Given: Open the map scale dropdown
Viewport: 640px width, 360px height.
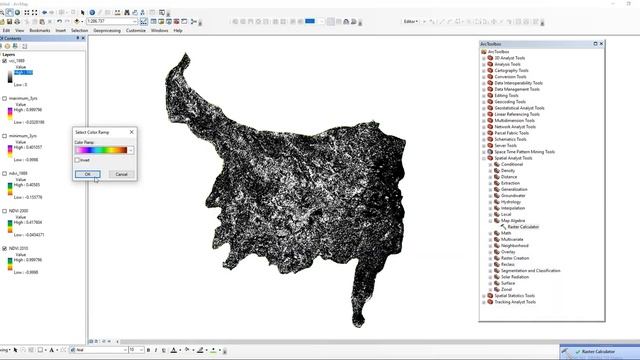Looking at the screenshot, I should [135, 21].
